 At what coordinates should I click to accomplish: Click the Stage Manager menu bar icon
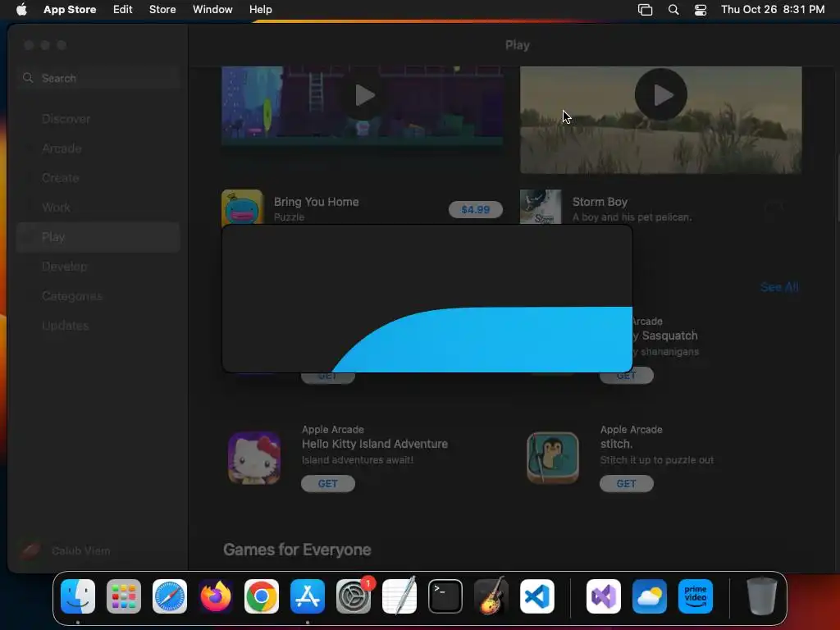click(x=645, y=10)
